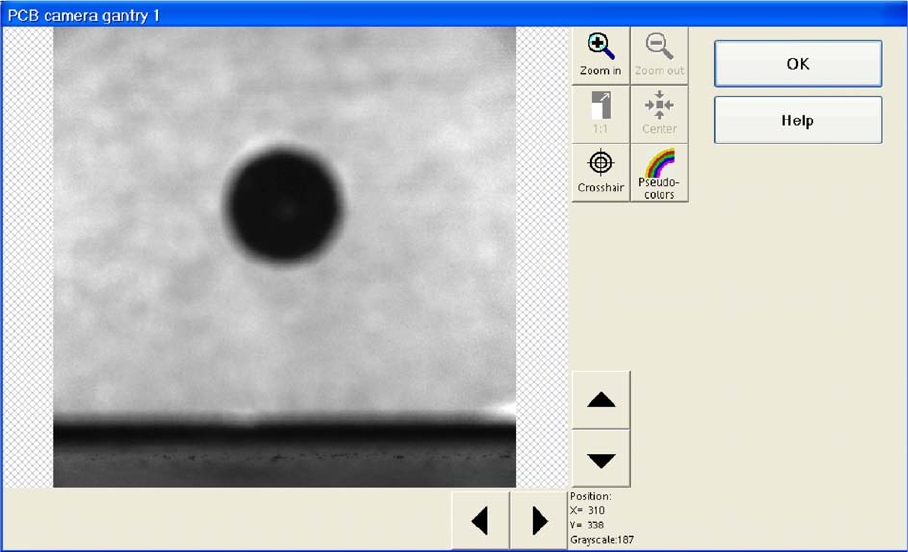Click the Grayscale:187 readout
Screen dimensions: 908x552
[602, 540]
